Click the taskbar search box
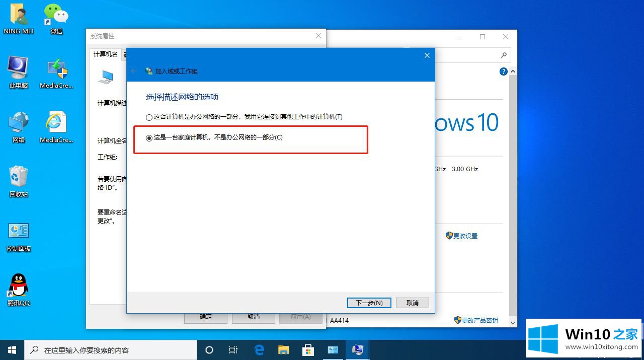Viewport: 644px width, 360px height. (111, 350)
